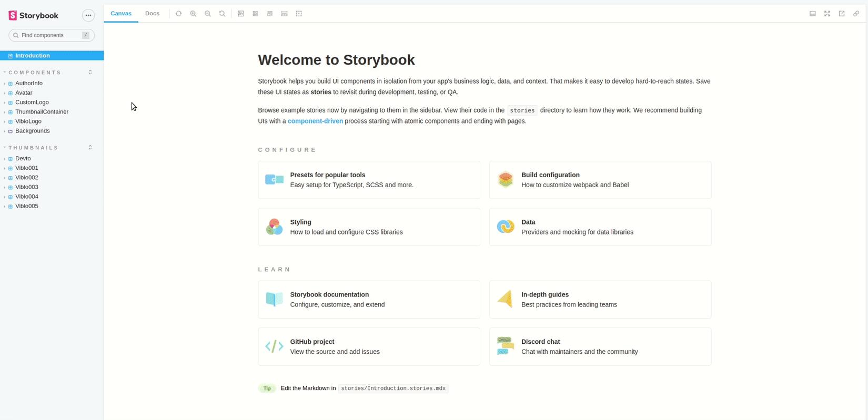Screen dimensions: 868x420
Task: Zoom out on the canvas
Action: [x=208, y=14]
